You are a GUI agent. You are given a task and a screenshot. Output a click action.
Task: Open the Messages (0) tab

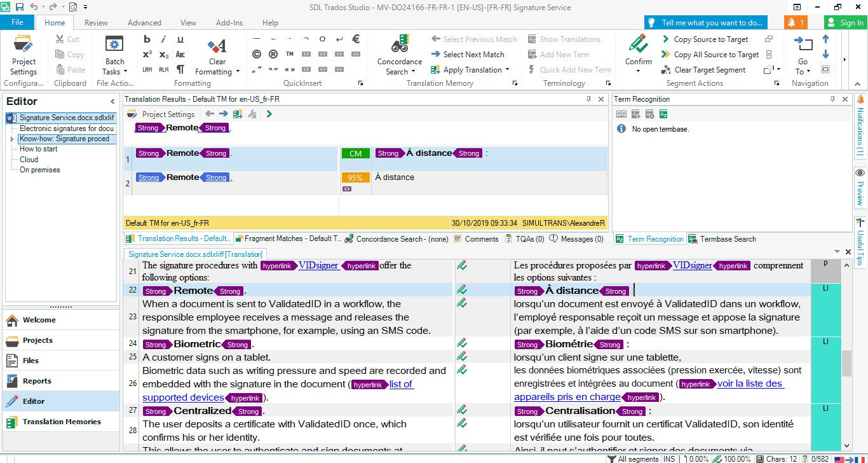tap(576, 238)
